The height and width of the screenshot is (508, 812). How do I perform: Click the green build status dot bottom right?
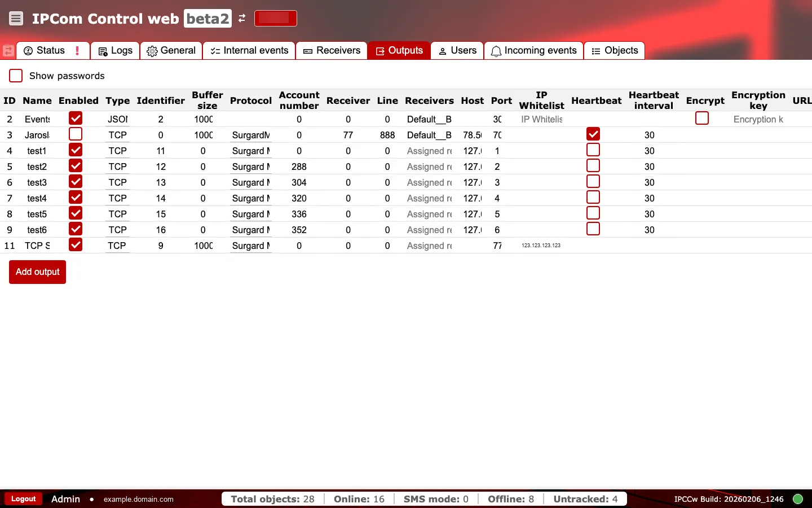click(x=798, y=499)
